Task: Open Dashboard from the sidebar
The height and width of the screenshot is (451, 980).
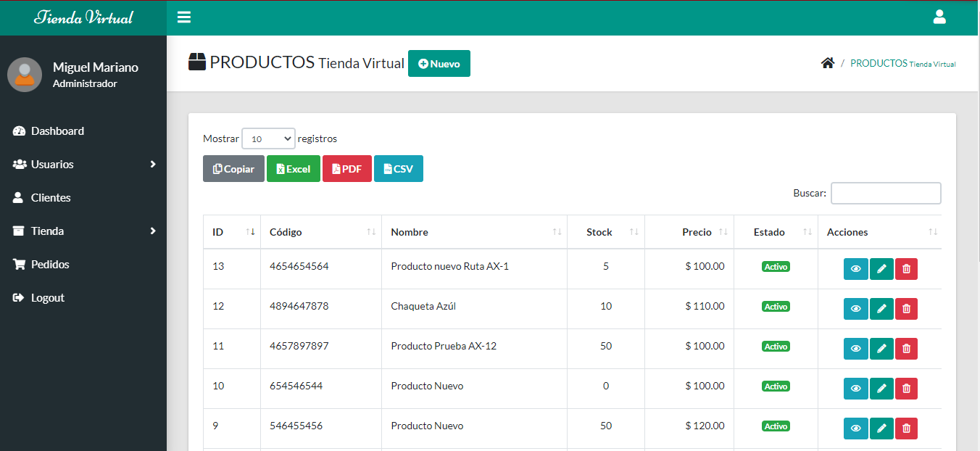Action: pyautogui.click(x=83, y=131)
